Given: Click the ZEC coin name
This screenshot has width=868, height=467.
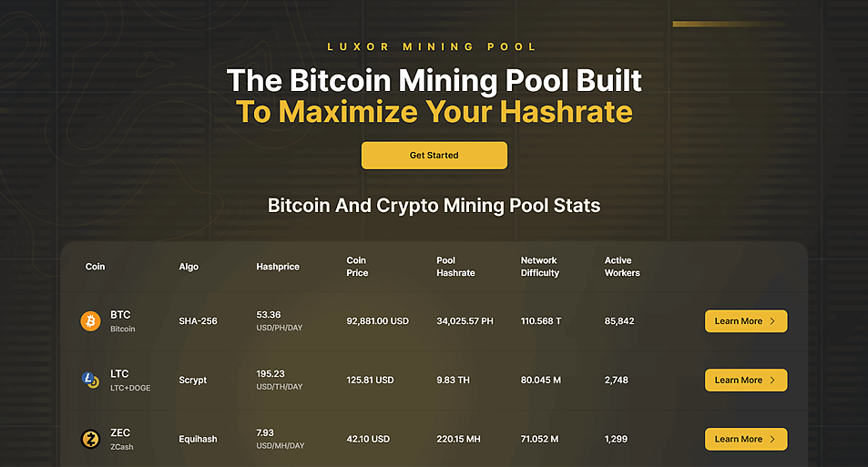Looking at the screenshot, I should point(120,432).
